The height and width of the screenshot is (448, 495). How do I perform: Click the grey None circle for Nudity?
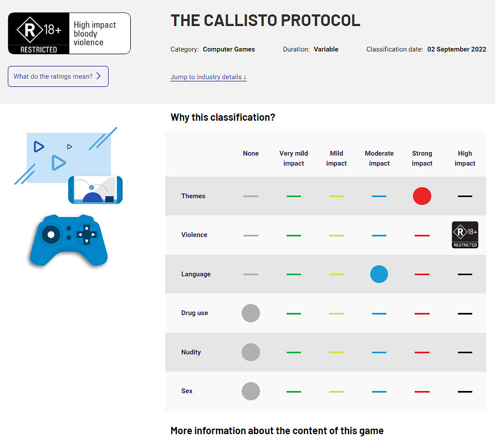(251, 352)
